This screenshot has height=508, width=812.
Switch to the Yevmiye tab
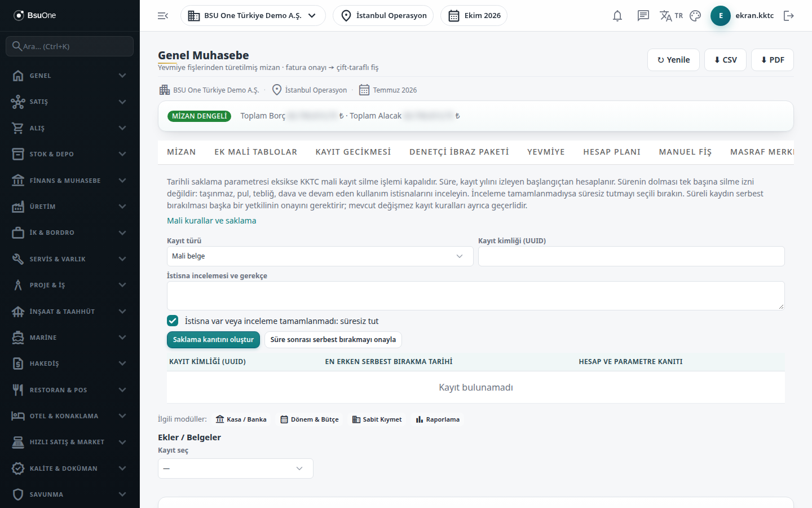pos(546,152)
